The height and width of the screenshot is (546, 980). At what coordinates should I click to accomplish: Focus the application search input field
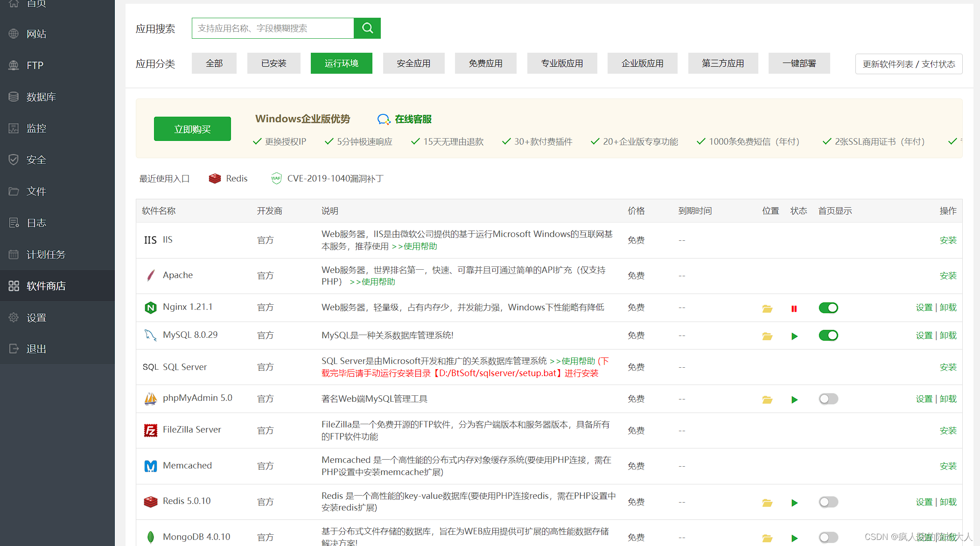click(x=273, y=28)
